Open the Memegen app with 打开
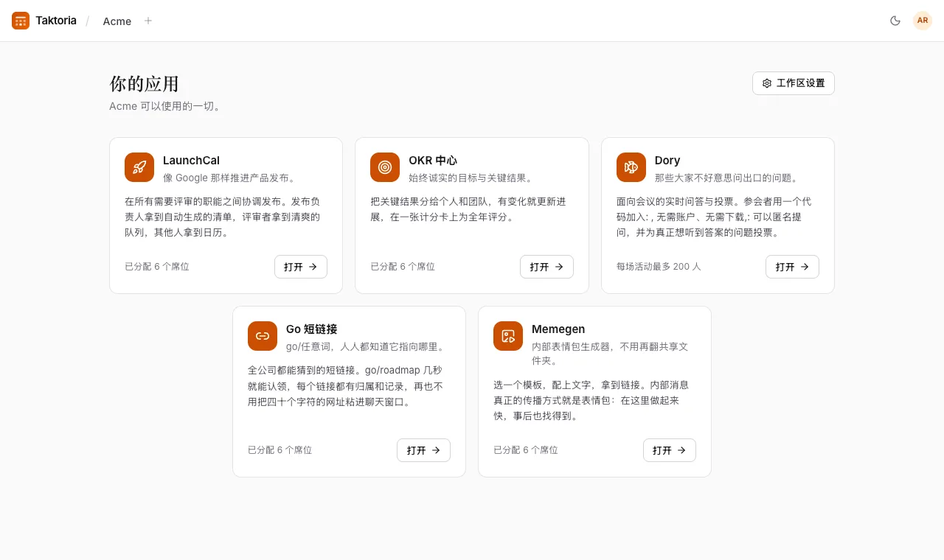 click(670, 450)
